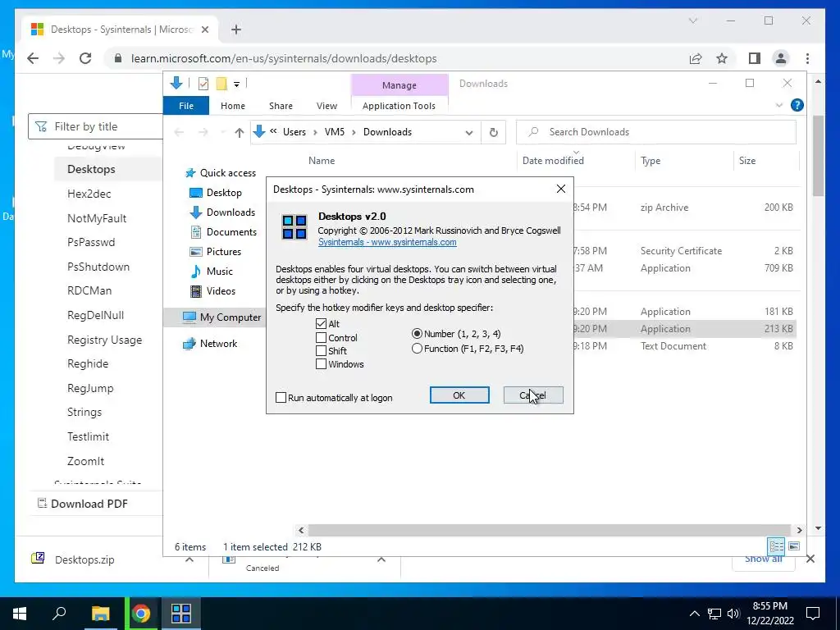Select the Function (F1, F2, F3, F4) option
Viewport: 840px width, 630px height.
(417, 349)
